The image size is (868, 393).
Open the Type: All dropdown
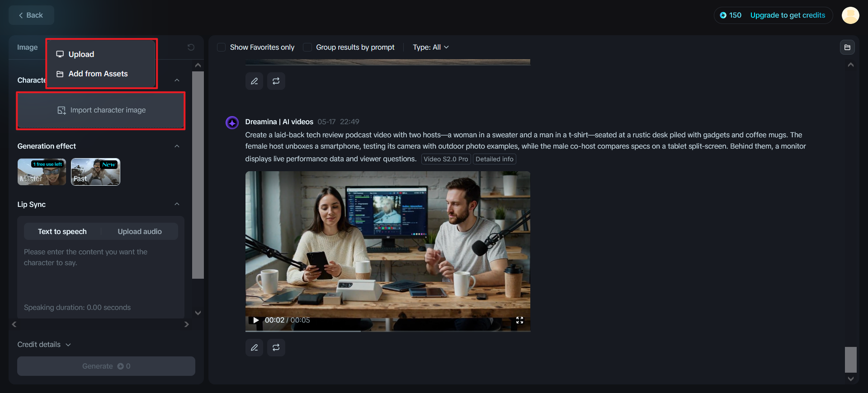pyautogui.click(x=431, y=47)
